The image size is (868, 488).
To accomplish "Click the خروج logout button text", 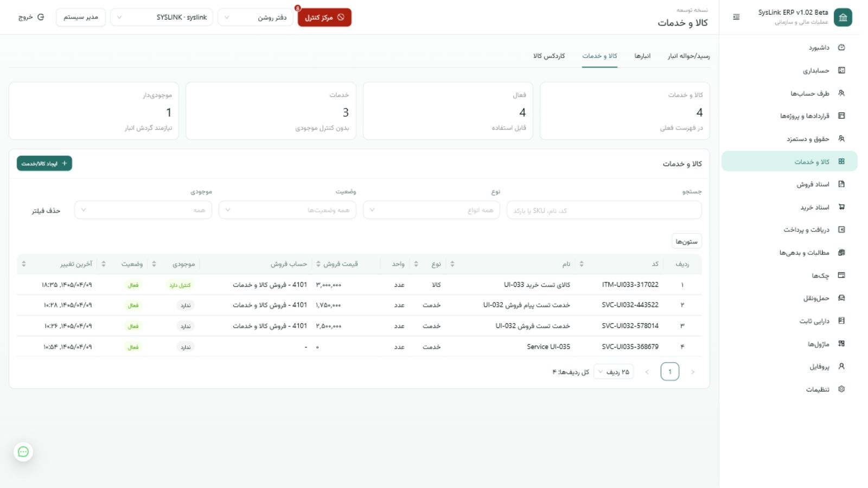I will pyautogui.click(x=25, y=17).
